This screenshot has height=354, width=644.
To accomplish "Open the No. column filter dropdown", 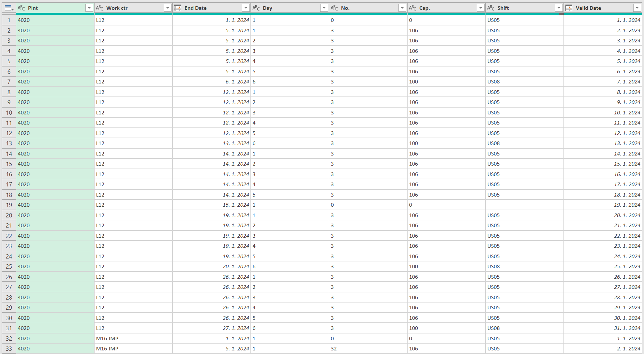I will pyautogui.click(x=402, y=8).
